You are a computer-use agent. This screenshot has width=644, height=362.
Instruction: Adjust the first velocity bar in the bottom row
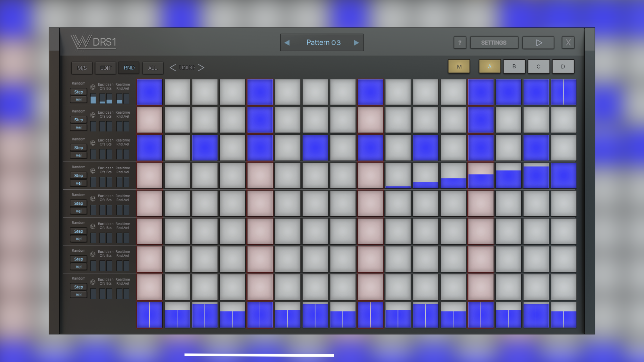click(x=150, y=315)
